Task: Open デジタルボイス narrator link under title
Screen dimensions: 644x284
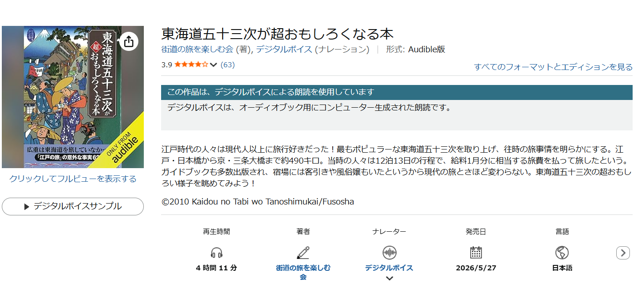Action: (284, 50)
